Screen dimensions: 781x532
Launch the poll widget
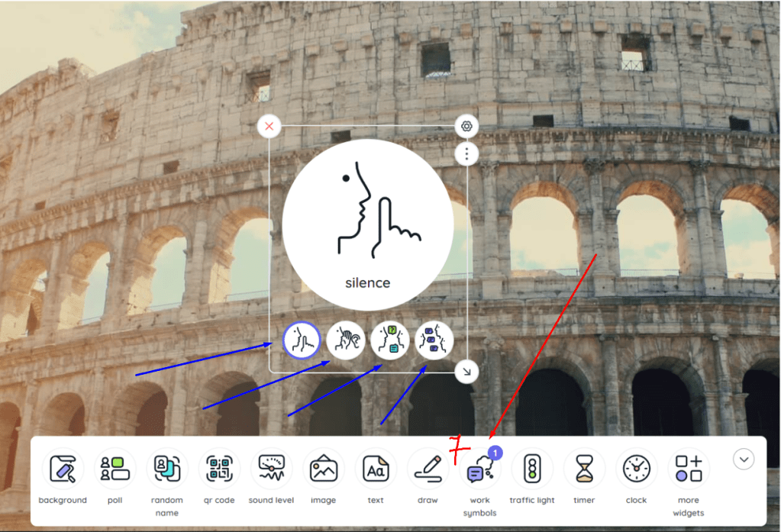(115, 469)
